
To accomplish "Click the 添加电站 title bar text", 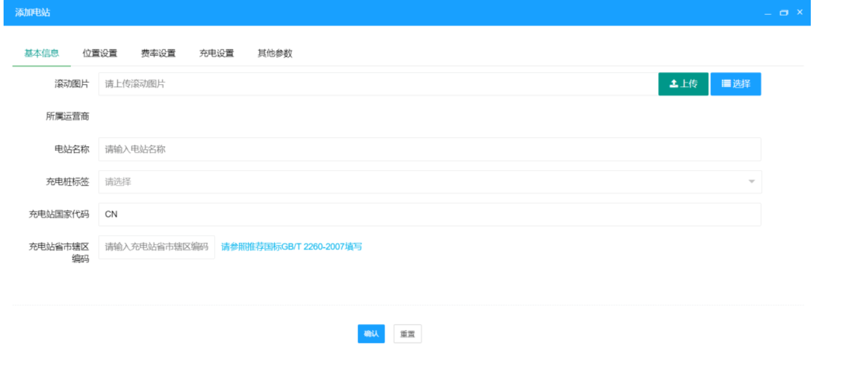I will 32,13.
